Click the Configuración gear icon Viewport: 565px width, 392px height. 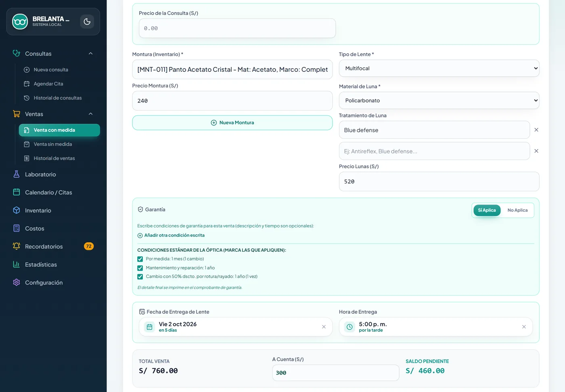click(17, 282)
